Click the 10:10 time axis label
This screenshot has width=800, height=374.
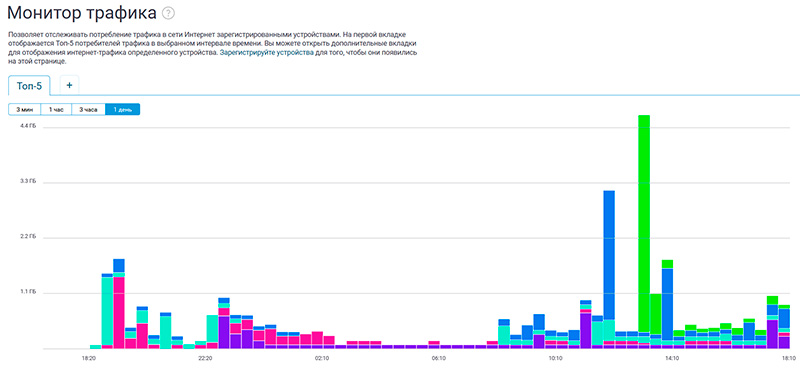tap(556, 358)
